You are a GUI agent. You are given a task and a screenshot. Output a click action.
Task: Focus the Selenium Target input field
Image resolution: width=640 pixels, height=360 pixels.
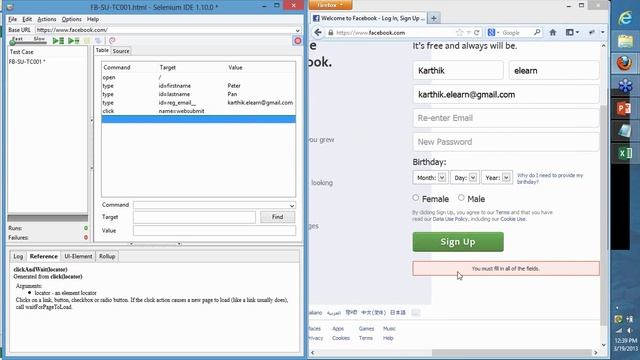pyautogui.click(x=194, y=217)
